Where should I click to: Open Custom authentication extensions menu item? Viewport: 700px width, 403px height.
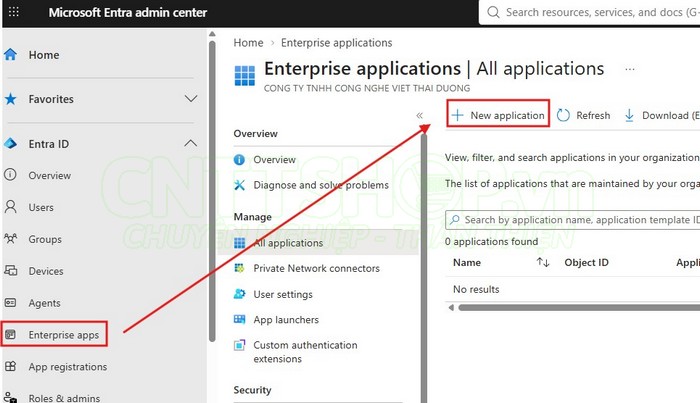[305, 352]
